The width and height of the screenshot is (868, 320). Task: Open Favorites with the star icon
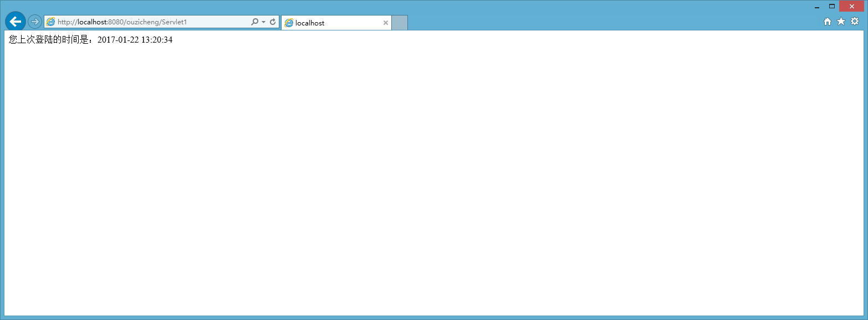pos(841,22)
